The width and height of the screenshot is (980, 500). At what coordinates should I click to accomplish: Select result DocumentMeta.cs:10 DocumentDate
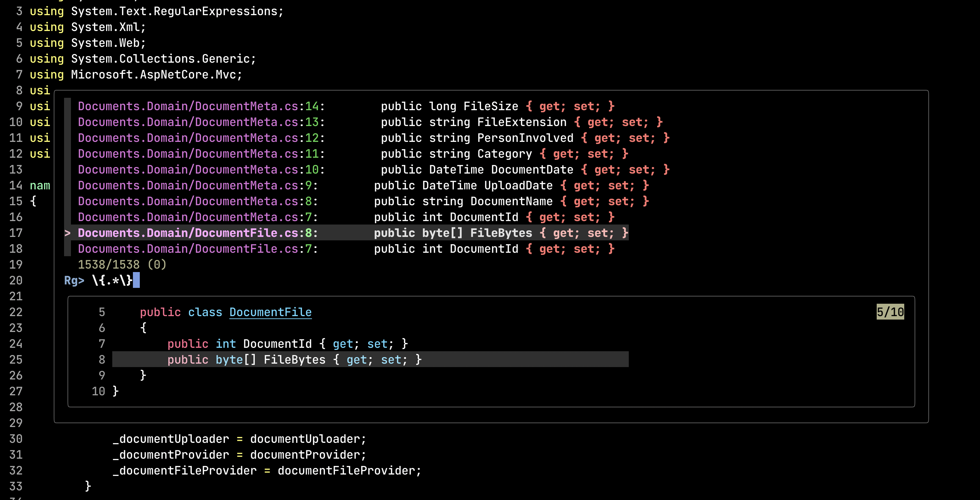[374, 170]
